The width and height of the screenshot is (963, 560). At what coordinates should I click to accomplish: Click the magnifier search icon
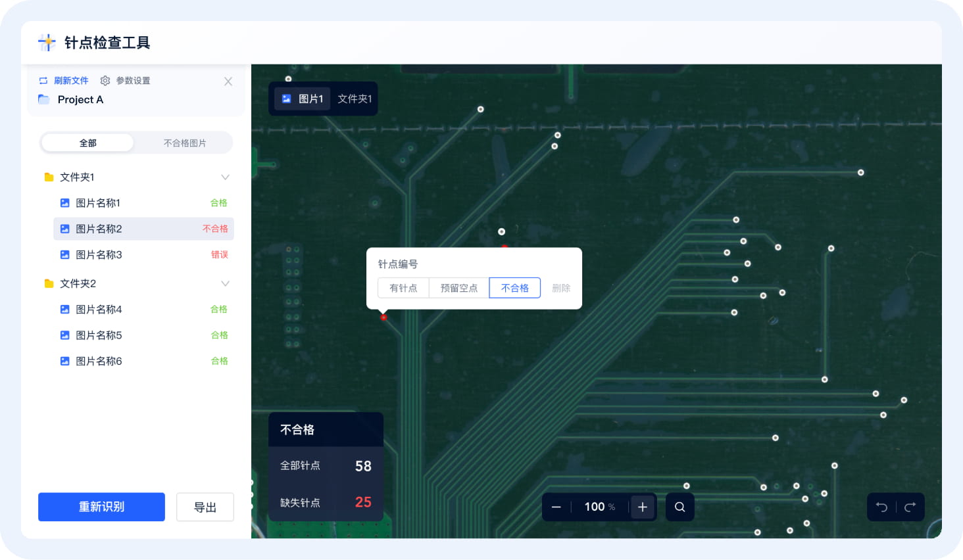[x=680, y=507]
